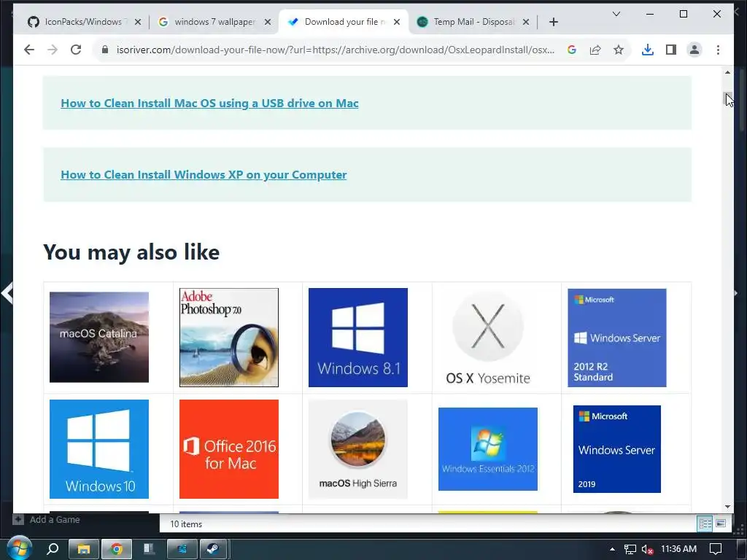Click the white left arrow at the screen edge
Viewport: 747px width, 560px height.
coord(7,293)
